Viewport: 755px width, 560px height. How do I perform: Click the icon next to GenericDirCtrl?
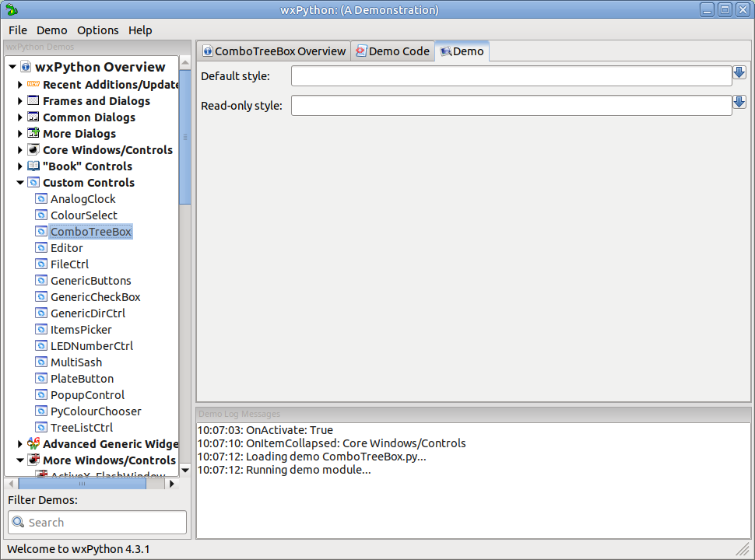pos(41,313)
